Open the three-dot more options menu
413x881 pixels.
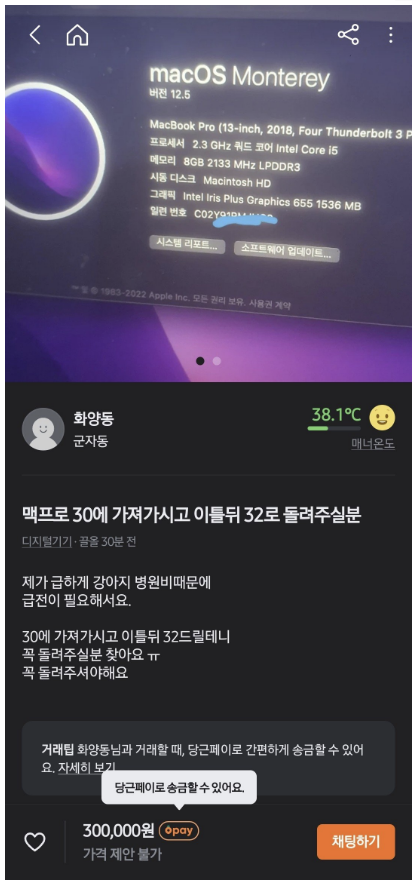(x=391, y=35)
